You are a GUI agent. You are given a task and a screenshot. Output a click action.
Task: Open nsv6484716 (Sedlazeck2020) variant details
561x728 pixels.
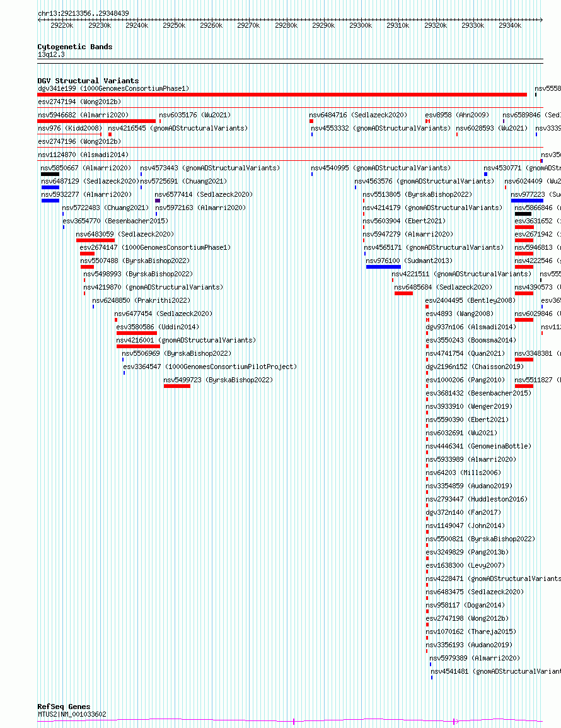(x=358, y=115)
